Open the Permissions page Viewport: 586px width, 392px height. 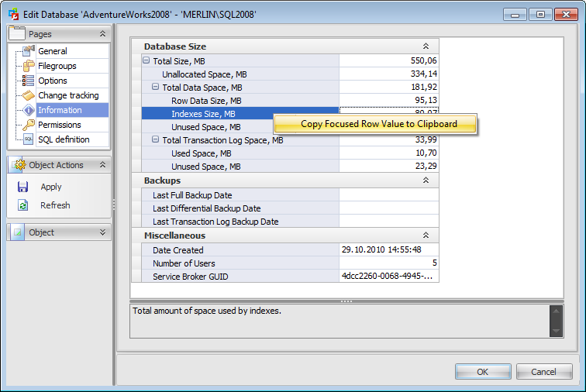point(60,125)
